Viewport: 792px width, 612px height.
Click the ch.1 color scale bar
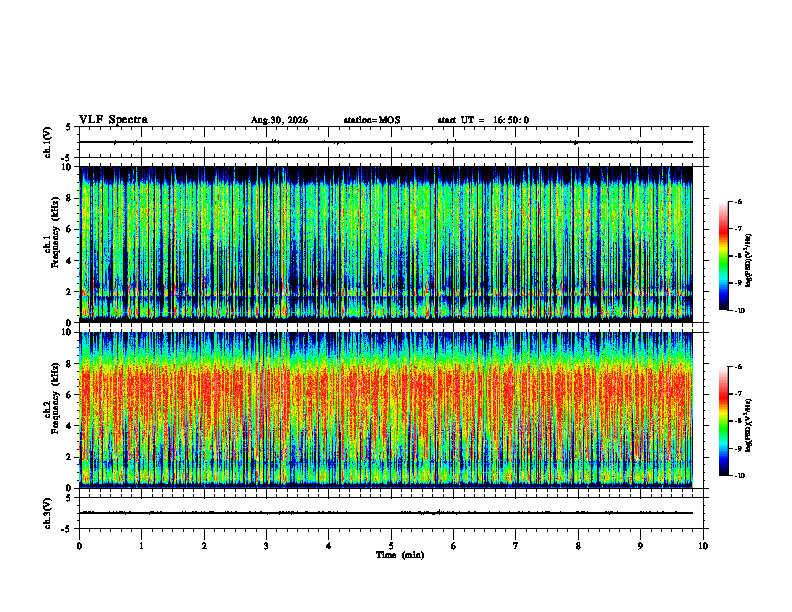click(x=724, y=256)
